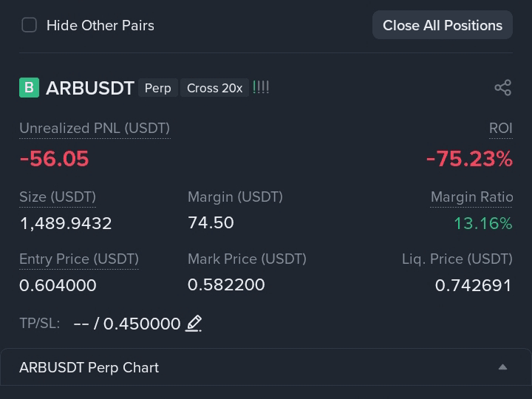
Task: Click the TP/SL value 0.450000
Action: click(x=142, y=324)
